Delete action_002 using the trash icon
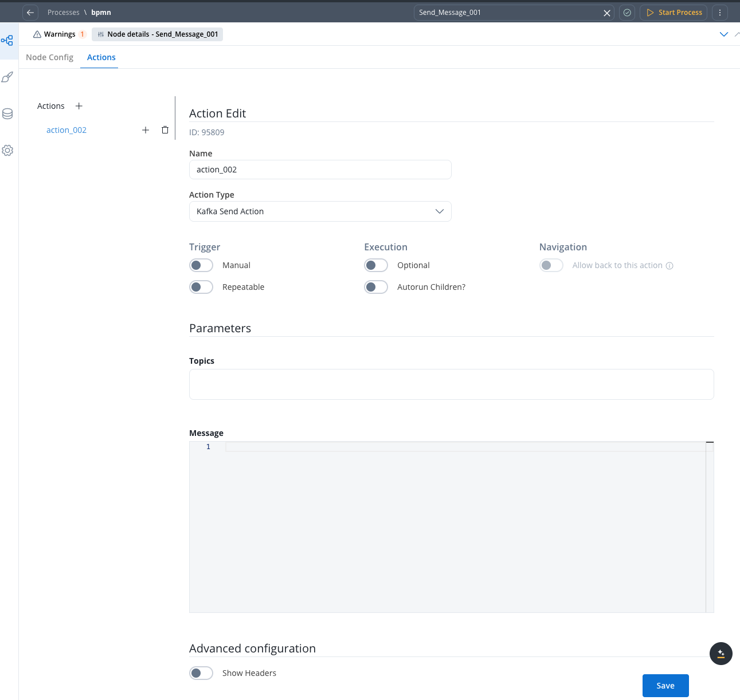The height and width of the screenshot is (700, 740). (x=165, y=130)
